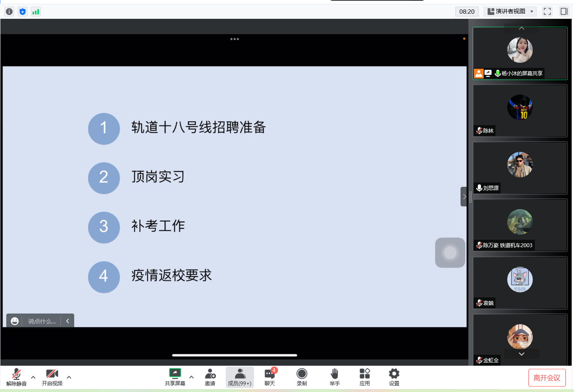
Task: Turn on camera (开启视频)
Action: point(52,377)
